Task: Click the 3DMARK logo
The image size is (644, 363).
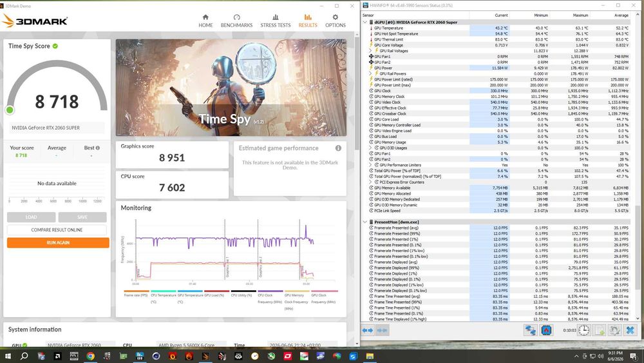Action: pyautogui.click(x=35, y=21)
